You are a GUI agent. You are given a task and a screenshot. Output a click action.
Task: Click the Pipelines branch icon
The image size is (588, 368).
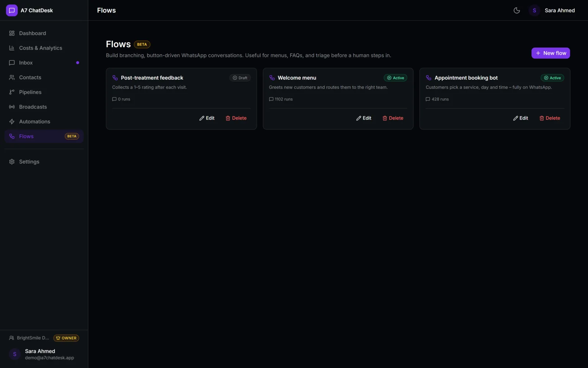(12, 92)
